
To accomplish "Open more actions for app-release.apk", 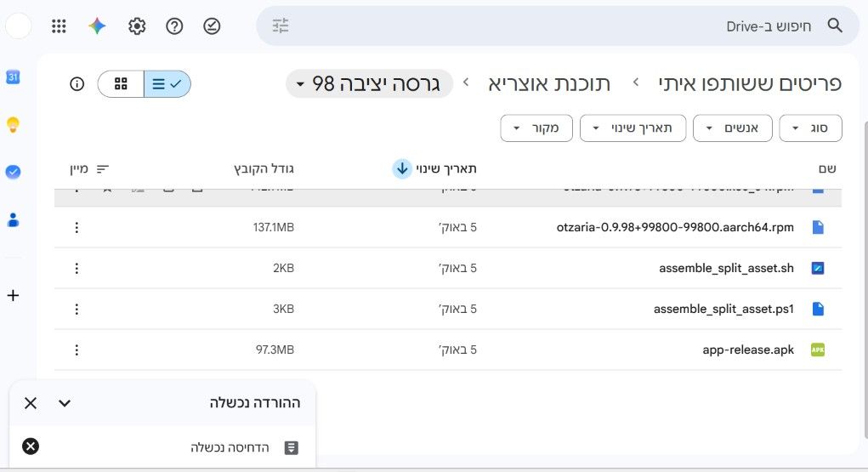I will click(x=77, y=350).
